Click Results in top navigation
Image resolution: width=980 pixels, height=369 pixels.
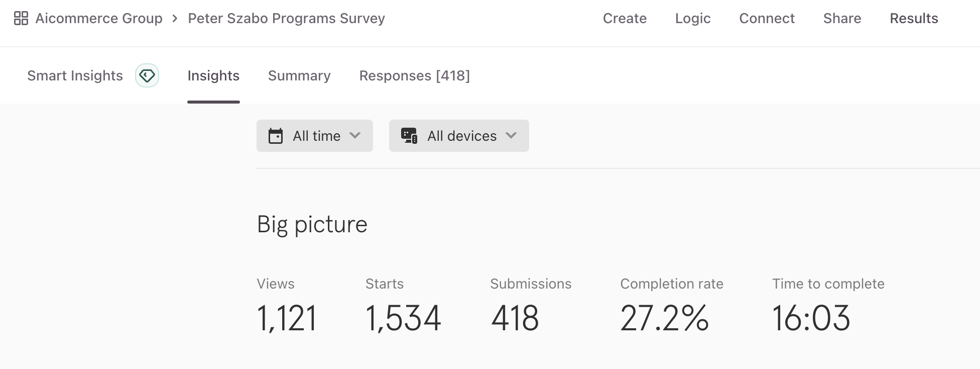[x=914, y=19]
